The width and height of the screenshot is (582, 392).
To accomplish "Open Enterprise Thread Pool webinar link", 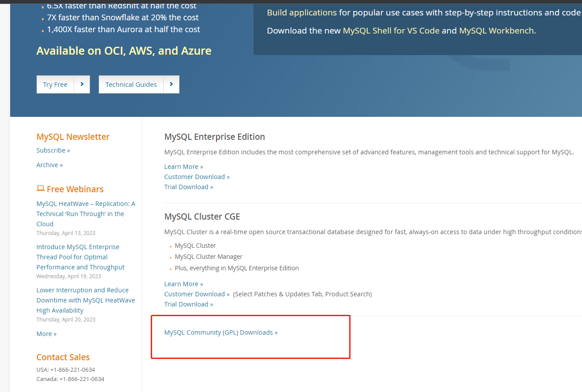I will [81, 257].
